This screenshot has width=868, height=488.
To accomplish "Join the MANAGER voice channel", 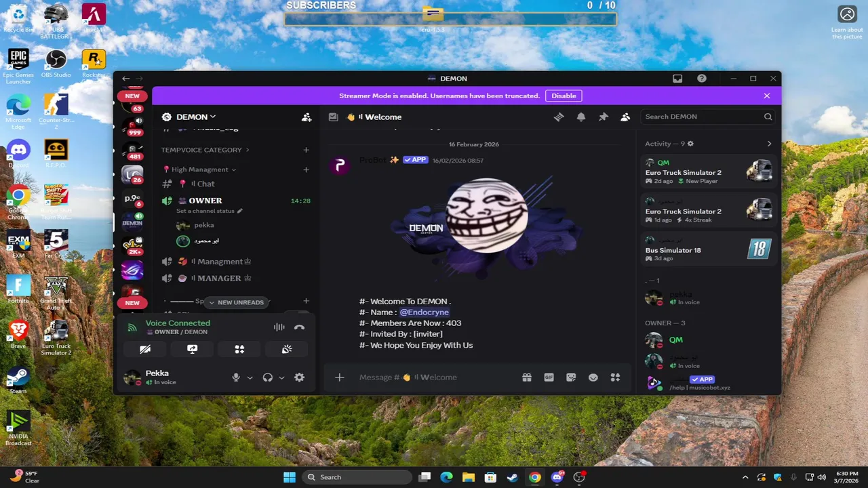I will [236, 279].
